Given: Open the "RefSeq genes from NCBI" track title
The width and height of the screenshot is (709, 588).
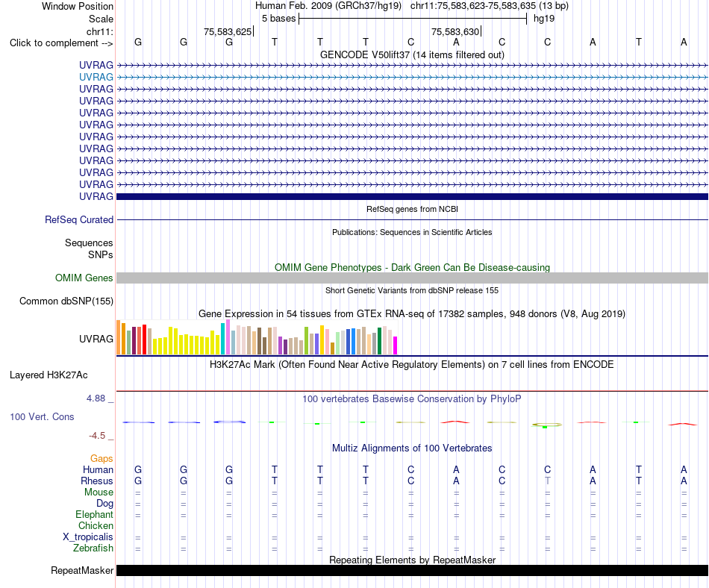Looking at the screenshot, I should (412, 209).
